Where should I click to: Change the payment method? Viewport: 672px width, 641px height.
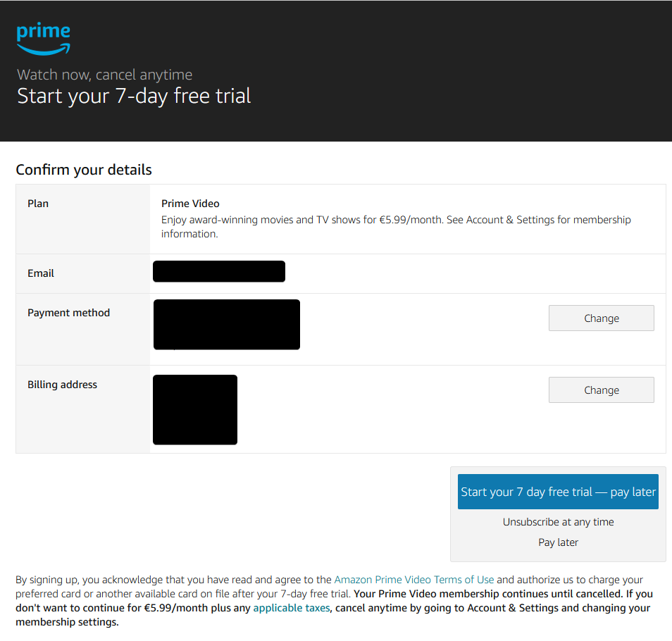(x=602, y=318)
